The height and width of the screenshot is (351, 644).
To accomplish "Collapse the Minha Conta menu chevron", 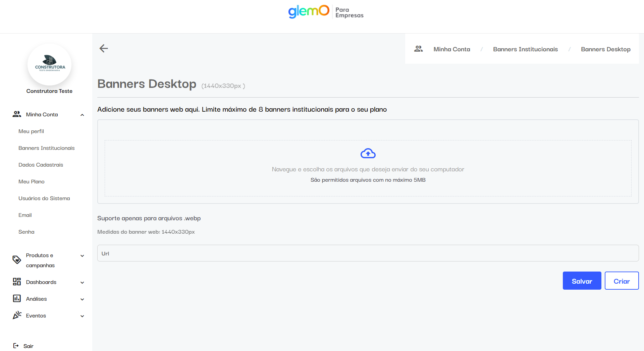I will 82,115.
